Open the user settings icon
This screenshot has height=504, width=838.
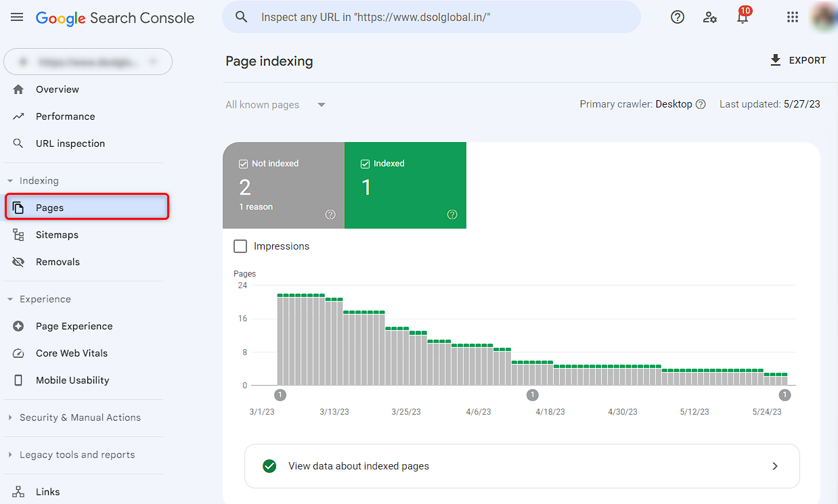pyautogui.click(x=710, y=18)
